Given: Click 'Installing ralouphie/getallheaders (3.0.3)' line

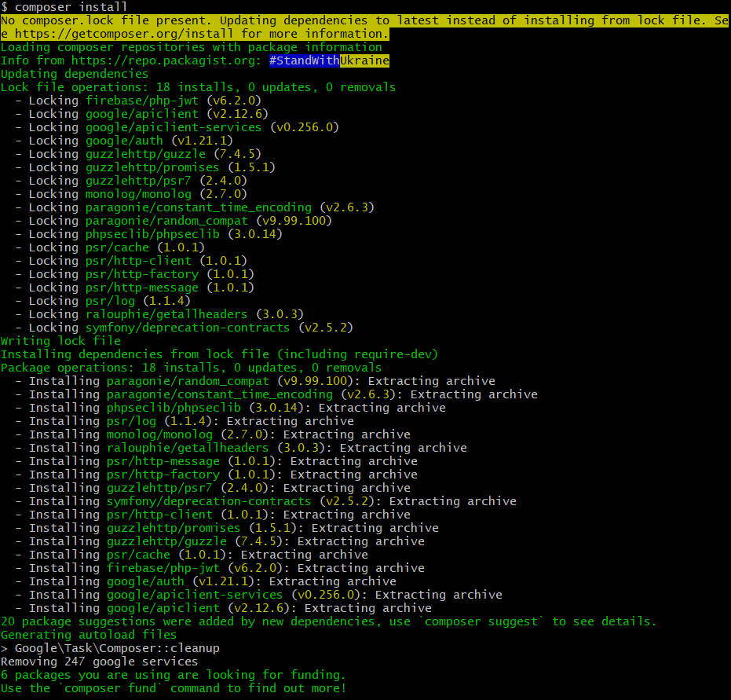Looking at the screenshot, I should pos(241,448).
